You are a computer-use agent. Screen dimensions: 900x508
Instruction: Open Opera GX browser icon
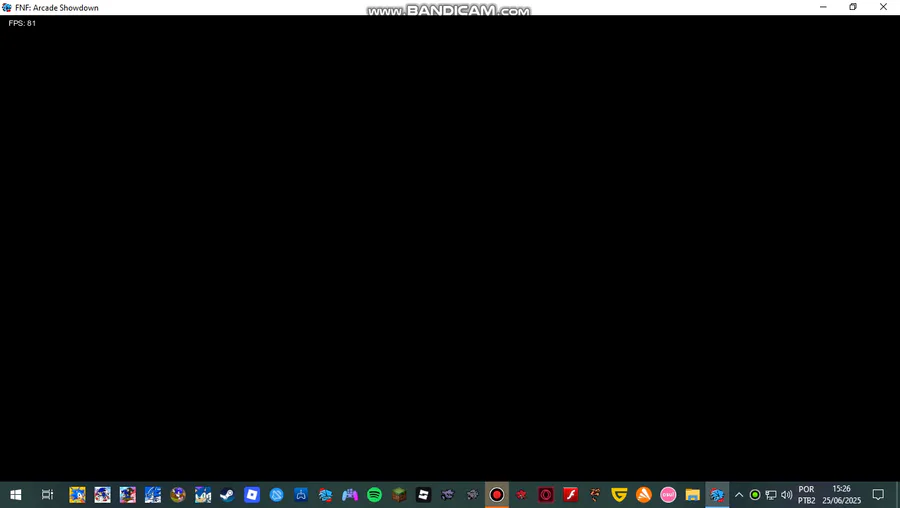click(x=546, y=494)
